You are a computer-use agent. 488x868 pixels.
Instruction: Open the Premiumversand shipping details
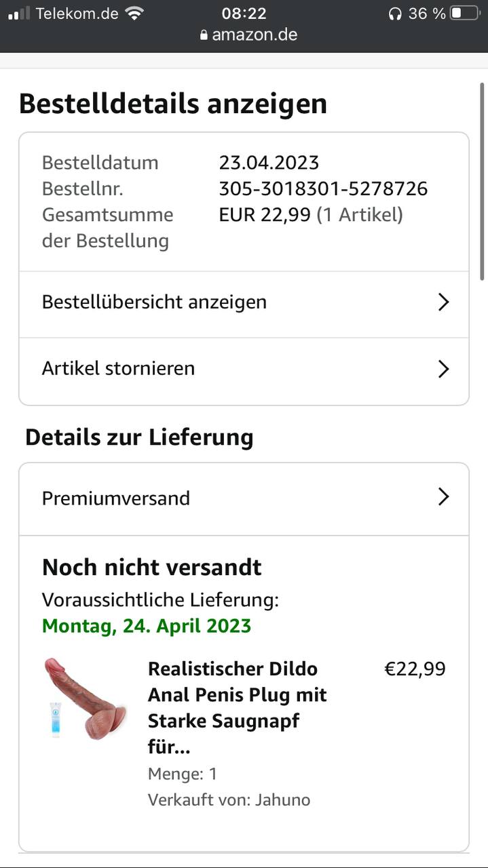pos(116,498)
